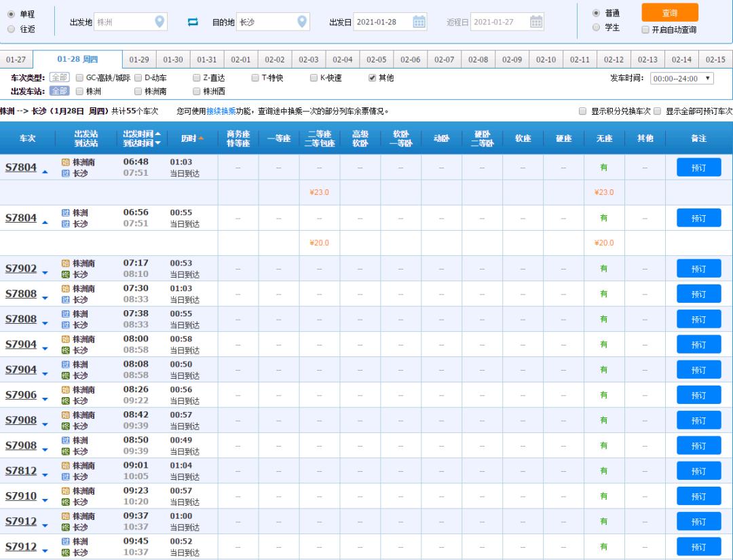Click the location pin icon in 目的地 field
This screenshot has height=560, width=733.
point(302,22)
